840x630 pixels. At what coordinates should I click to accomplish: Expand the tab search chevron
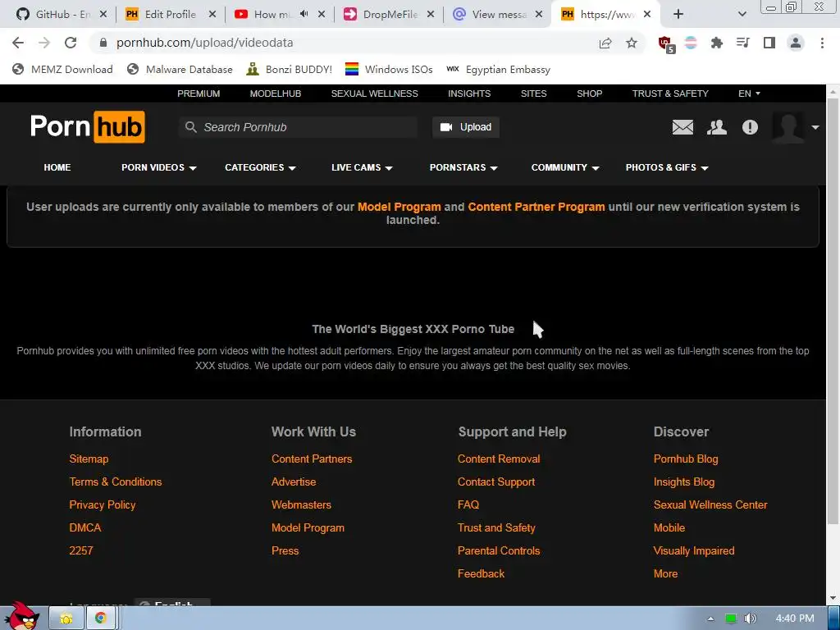742,14
